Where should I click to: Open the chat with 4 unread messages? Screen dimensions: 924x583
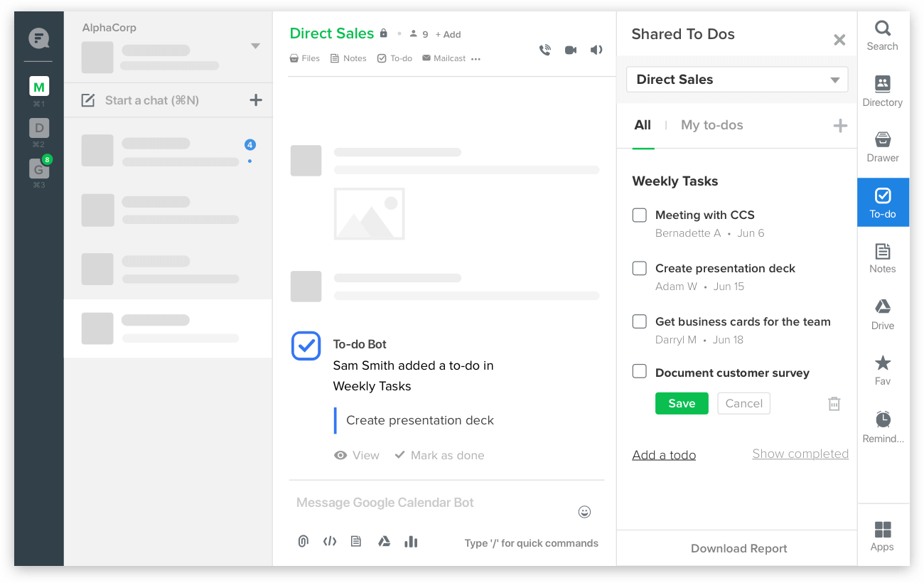pos(168,151)
